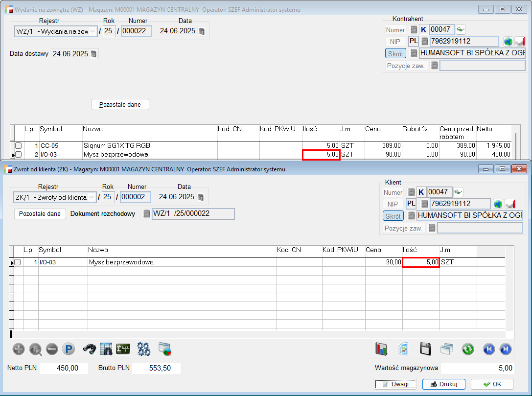Click the magnifier preview position icon
The height and width of the screenshot is (396, 532).
[x=35, y=349]
